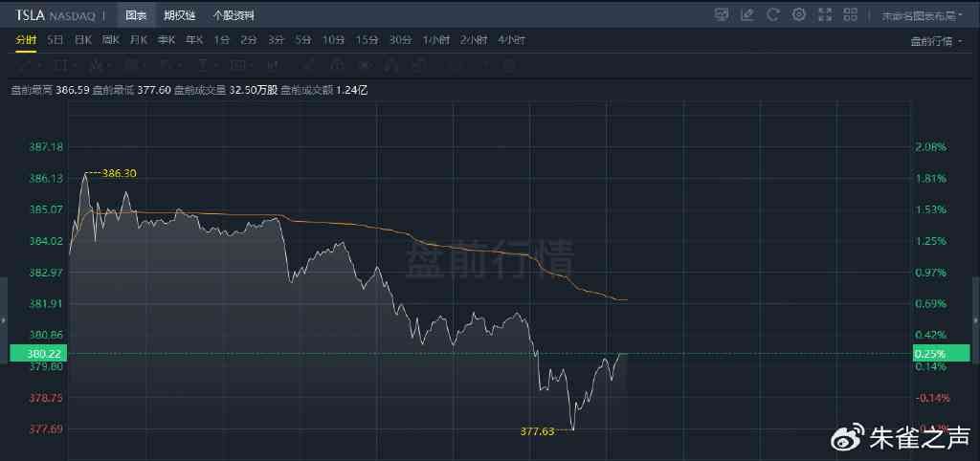This screenshot has width=980, height=461.
Task: Open the 盘前行情 session dropdown
Action: point(937,40)
